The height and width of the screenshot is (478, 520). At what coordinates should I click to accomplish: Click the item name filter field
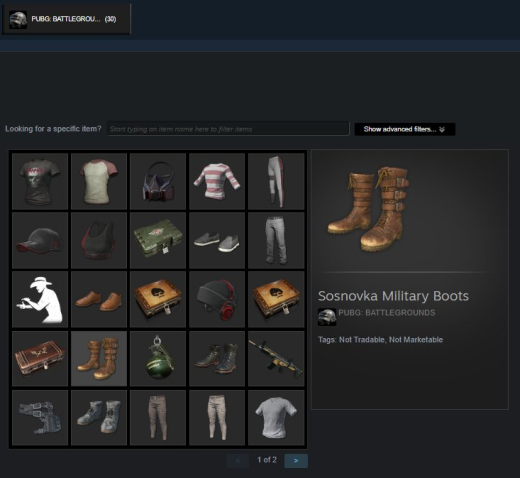(228, 129)
